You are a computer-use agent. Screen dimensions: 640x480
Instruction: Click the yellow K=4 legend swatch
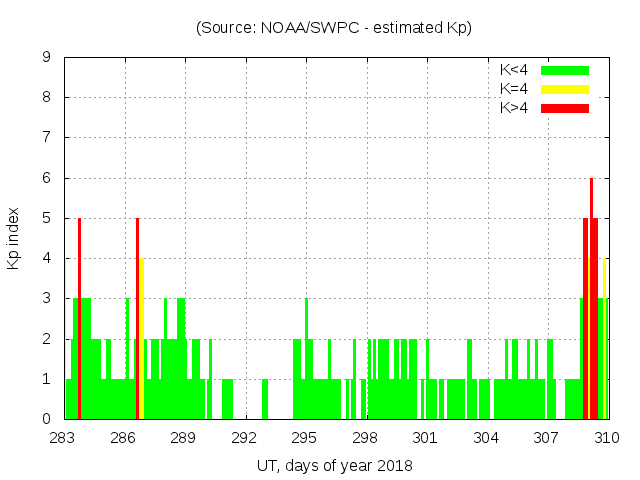tap(565, 89)
